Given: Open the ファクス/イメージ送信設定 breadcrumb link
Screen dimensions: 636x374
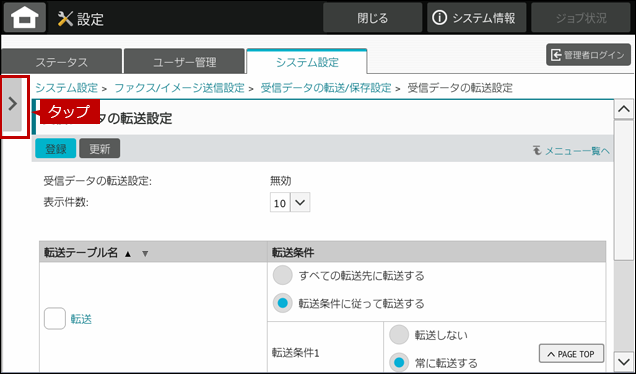Looking at the screenshot, I should [x=179, y=88].
